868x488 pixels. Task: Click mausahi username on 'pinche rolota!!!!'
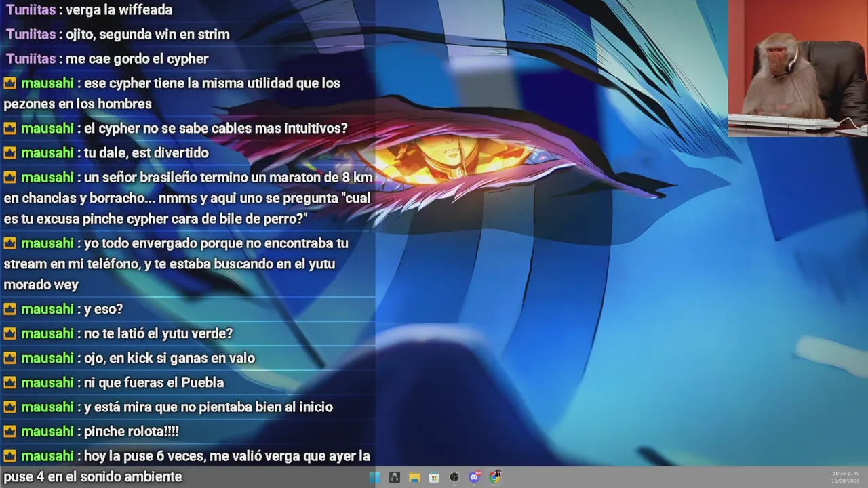click(47, 432)
